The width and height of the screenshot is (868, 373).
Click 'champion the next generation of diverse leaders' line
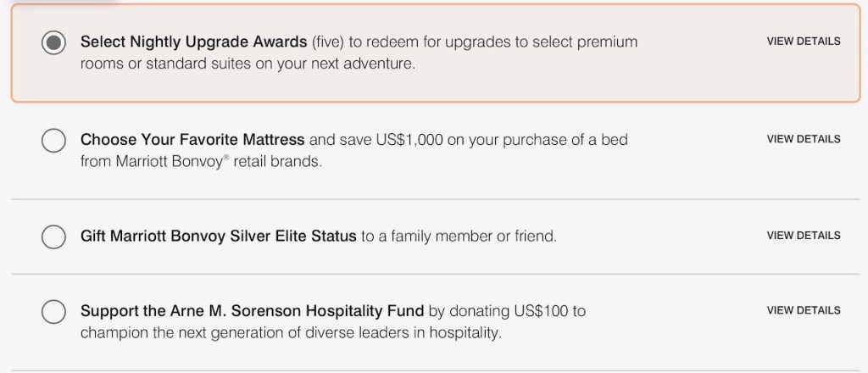(291, 333)
